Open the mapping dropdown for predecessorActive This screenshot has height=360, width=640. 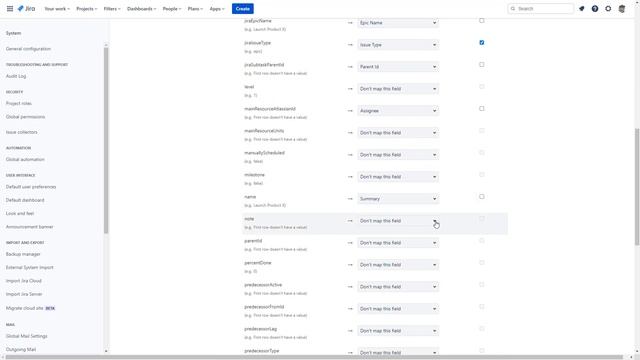[398, 287]
